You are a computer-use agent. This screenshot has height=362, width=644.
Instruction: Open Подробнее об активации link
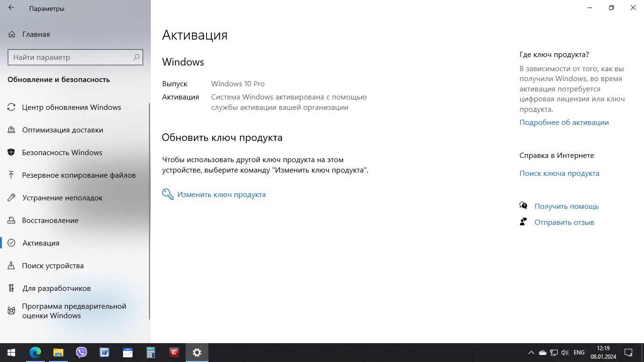(564, 123)
